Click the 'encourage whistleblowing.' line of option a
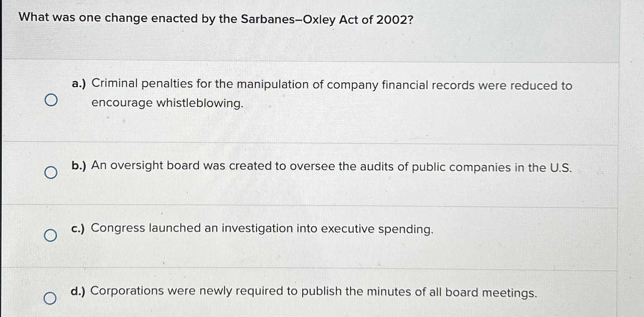Screen dimensions: 644x317 pos(167,103)
